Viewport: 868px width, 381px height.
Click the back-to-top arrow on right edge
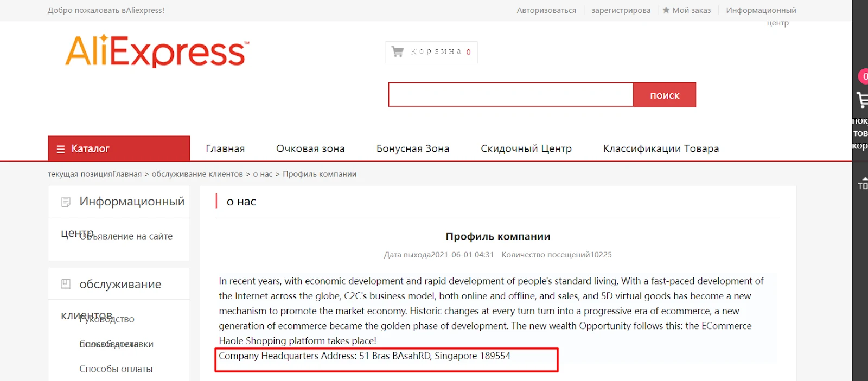pyautogui.click(x=863, y=183)
